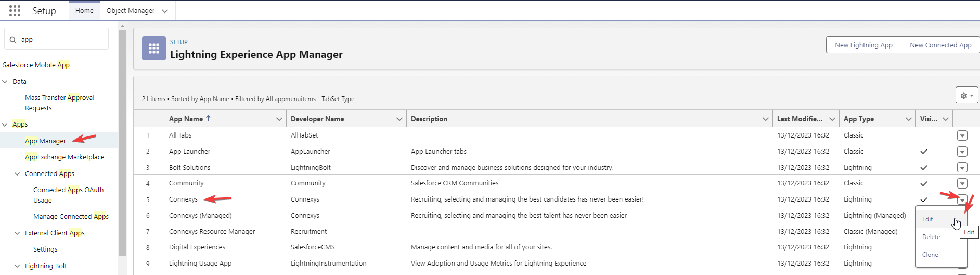Click the Quick Find search field

(56, 39)
